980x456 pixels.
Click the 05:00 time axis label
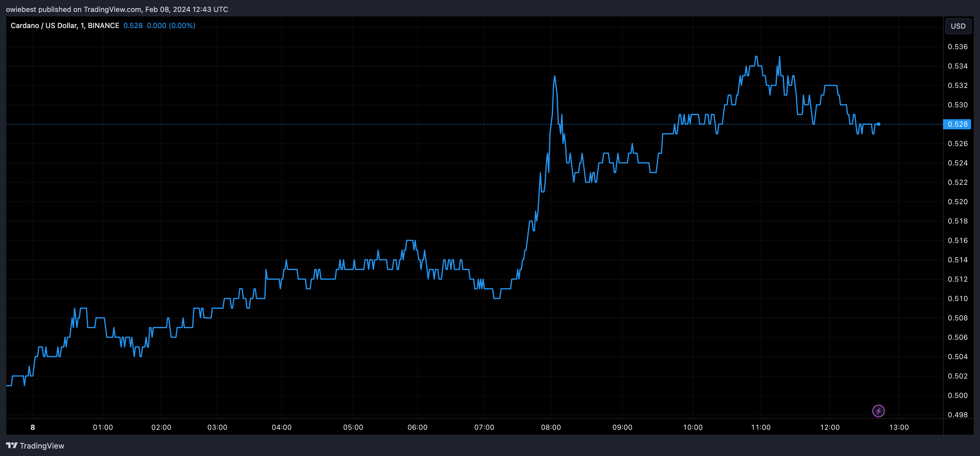click(x=353, y=427)
